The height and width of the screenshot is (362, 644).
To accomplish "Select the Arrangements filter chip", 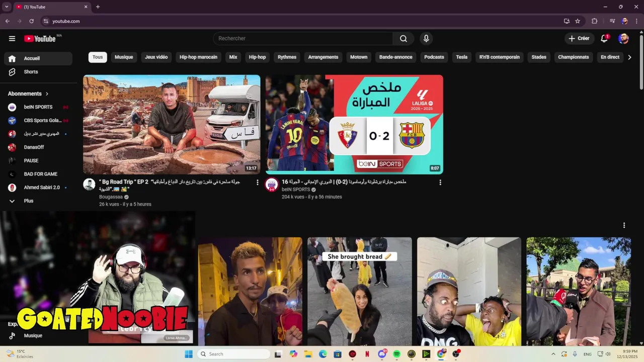I will [323, 57].
